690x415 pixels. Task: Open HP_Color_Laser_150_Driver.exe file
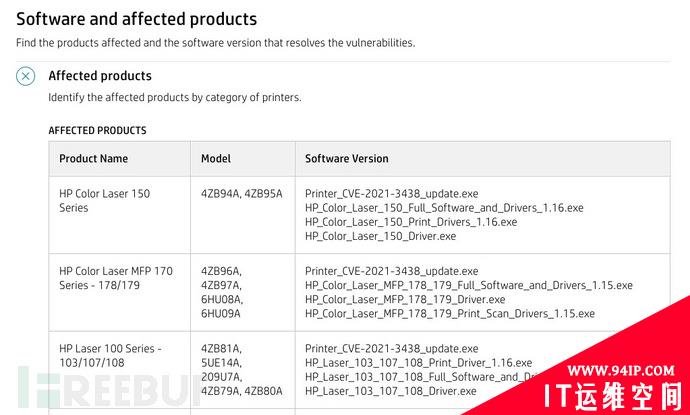(x=380, y=236)
